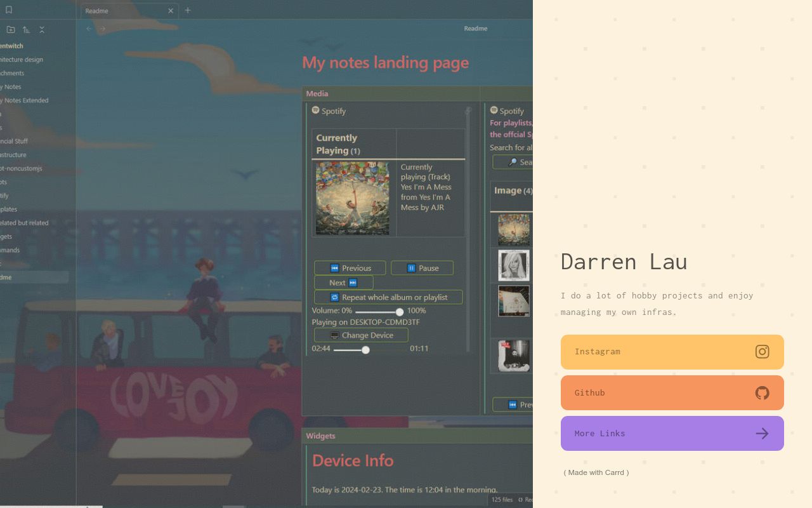
Task: Click the Change Device button
Action: [361, 335]
